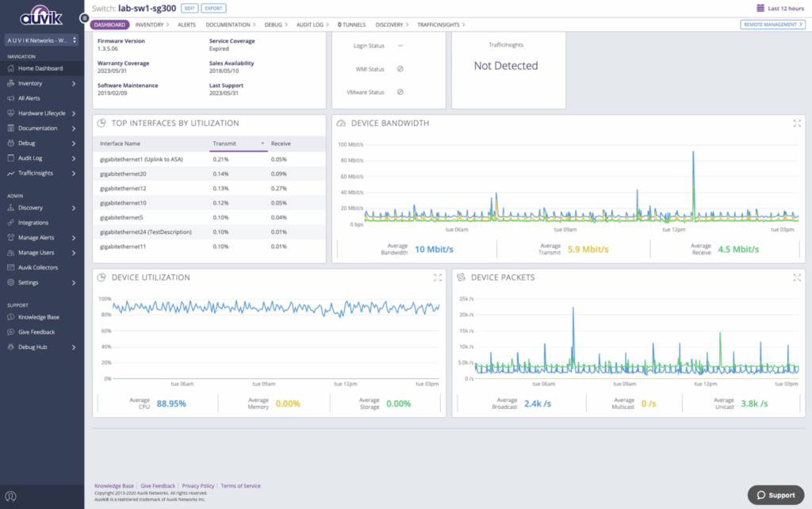812x509 pixels.
Task: Click the Settings gear icon
Action: (11, 283)
